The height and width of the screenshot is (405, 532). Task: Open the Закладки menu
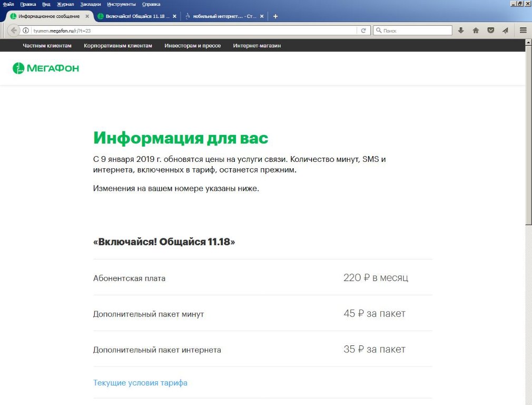pyautogui.click(x=91, y=4)
